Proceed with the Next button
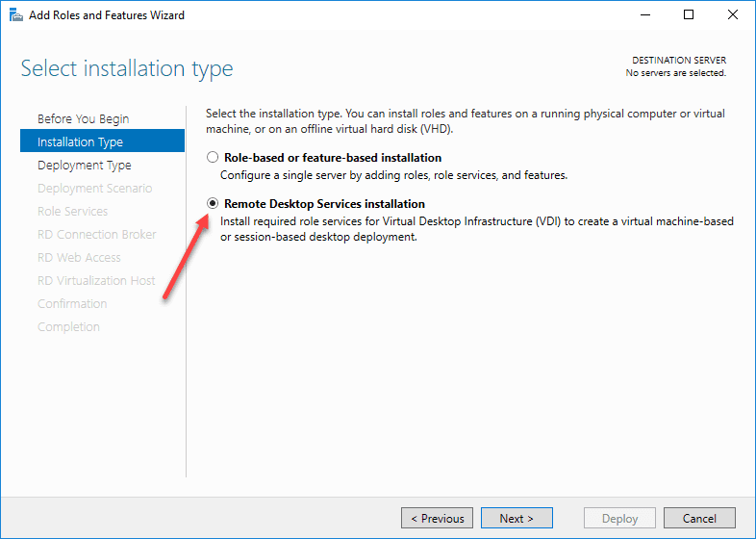Viewport: 756px width, 539px height. (x=517, y=519)
